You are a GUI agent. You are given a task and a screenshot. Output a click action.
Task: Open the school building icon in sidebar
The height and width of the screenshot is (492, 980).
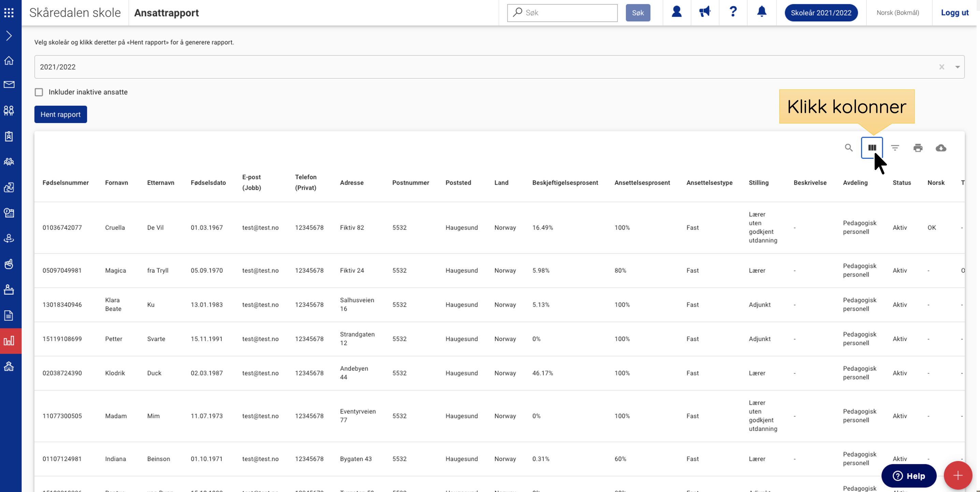tap(9, 366)
